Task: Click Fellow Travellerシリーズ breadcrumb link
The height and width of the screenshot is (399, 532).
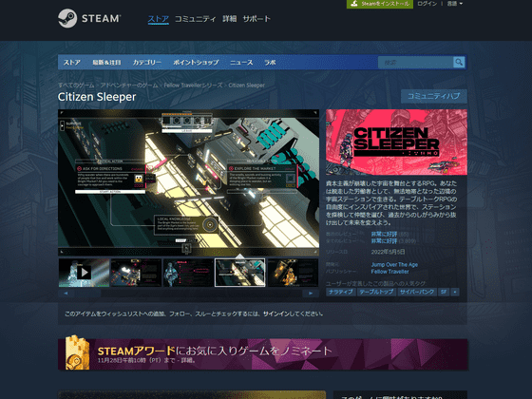Action: point(193,85)
